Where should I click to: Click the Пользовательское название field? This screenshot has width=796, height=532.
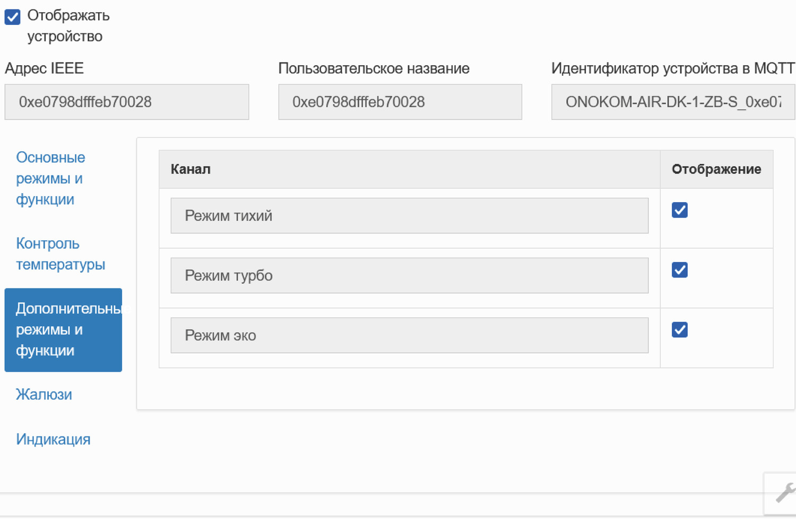(x=400, y=102)
